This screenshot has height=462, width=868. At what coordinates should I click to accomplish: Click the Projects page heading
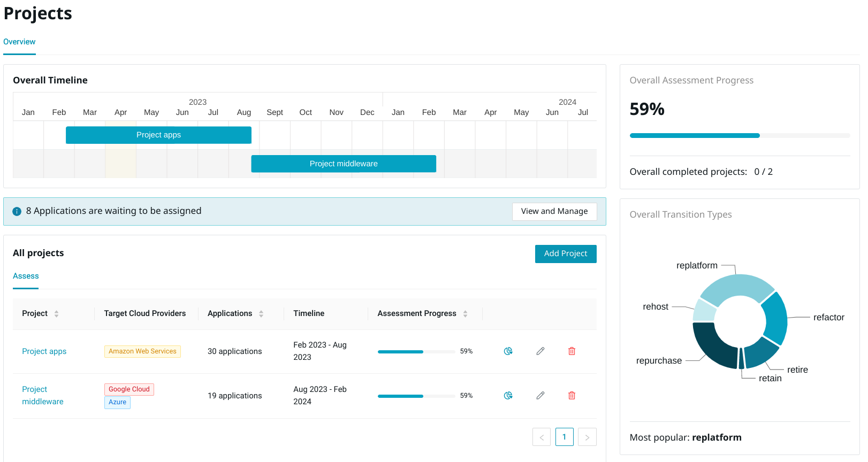tap(38, 13)
